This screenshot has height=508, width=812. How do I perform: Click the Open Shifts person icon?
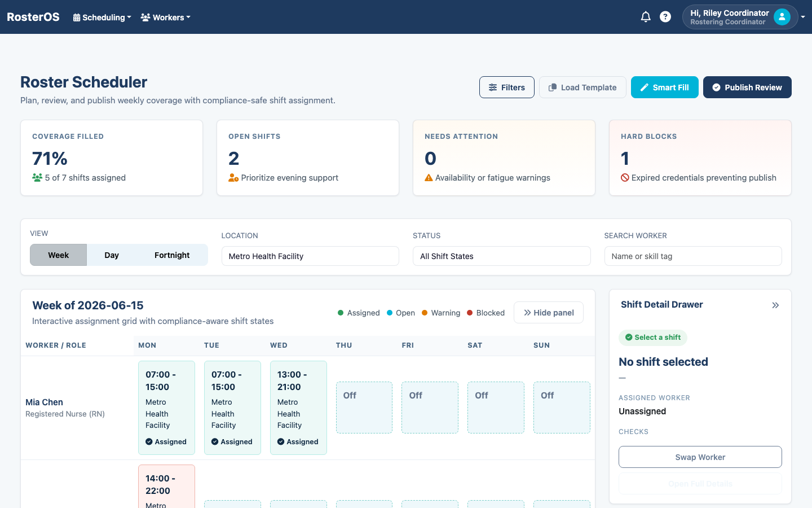click(233, 178)
